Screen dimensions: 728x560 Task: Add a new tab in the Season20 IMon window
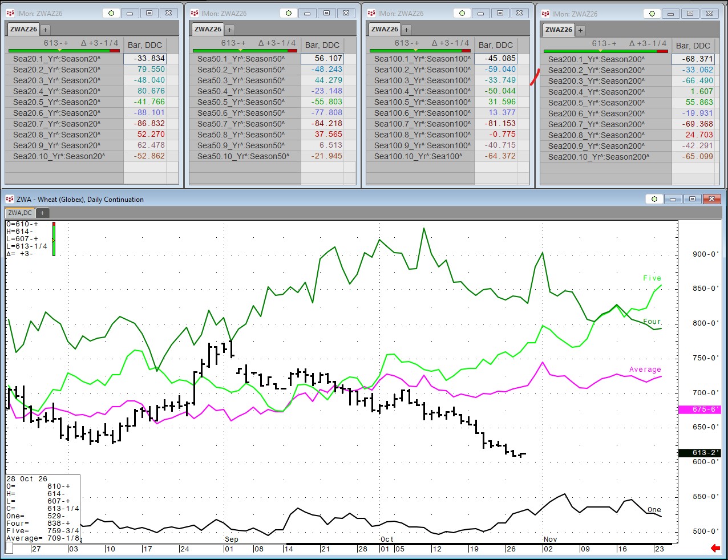tap(45, 30)
